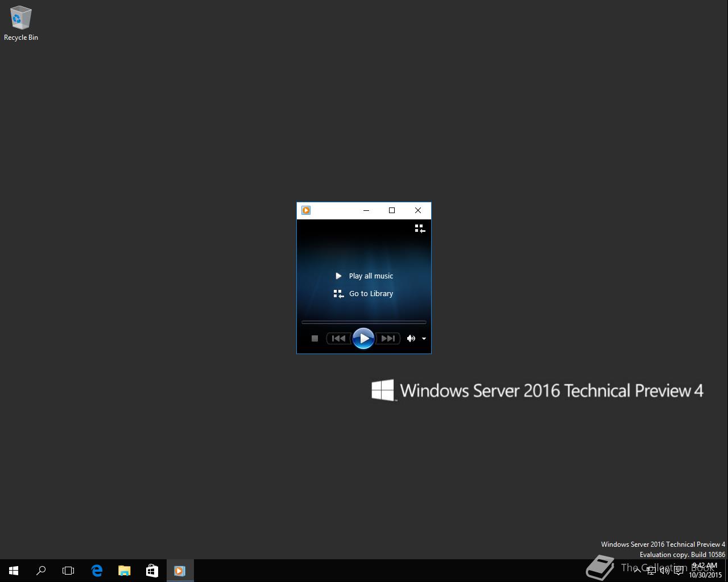The width and height of the screenshot is (728, 582).
Task: Open the Recycle Bin desktop icon
Action: pos(21,23)
